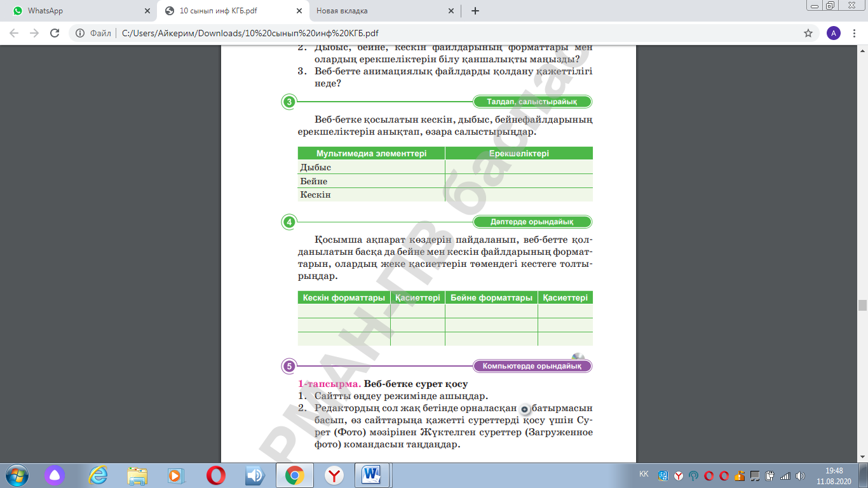Click the 'Компьютерде орындайық' purple heading
The width and height of the screenshot is (868, 488).
click(x=532, y=366)
